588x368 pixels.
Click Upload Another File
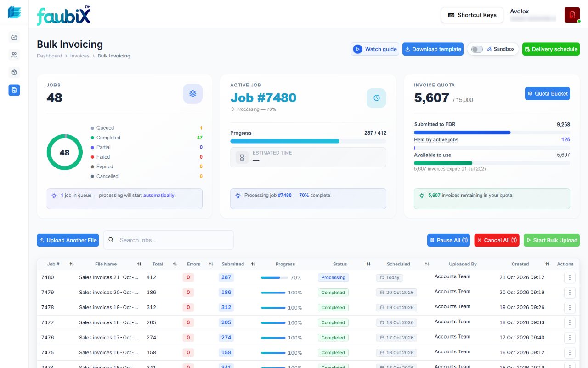[68, 240]
